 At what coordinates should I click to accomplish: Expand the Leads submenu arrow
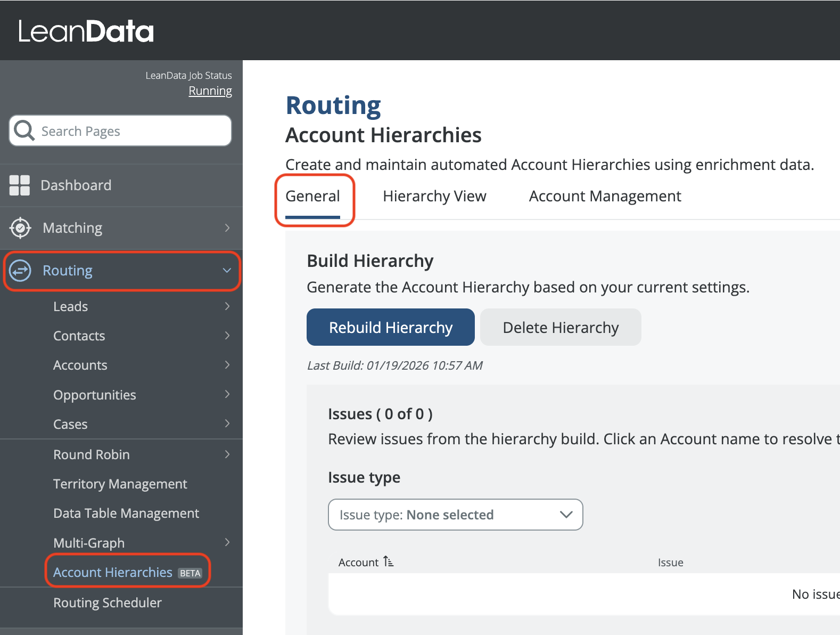227,306
